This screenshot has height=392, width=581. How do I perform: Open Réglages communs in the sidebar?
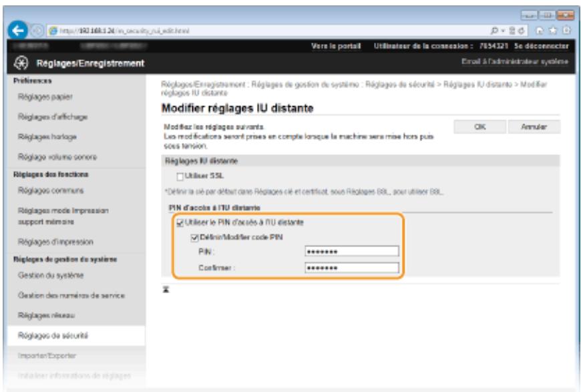(51, 190)
